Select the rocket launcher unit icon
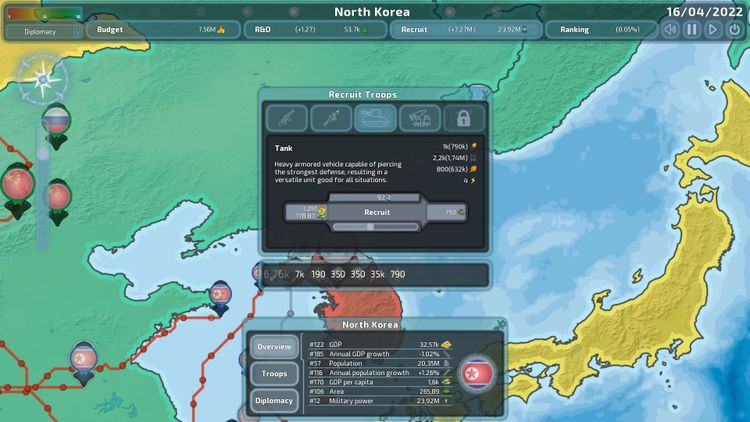 331,118
